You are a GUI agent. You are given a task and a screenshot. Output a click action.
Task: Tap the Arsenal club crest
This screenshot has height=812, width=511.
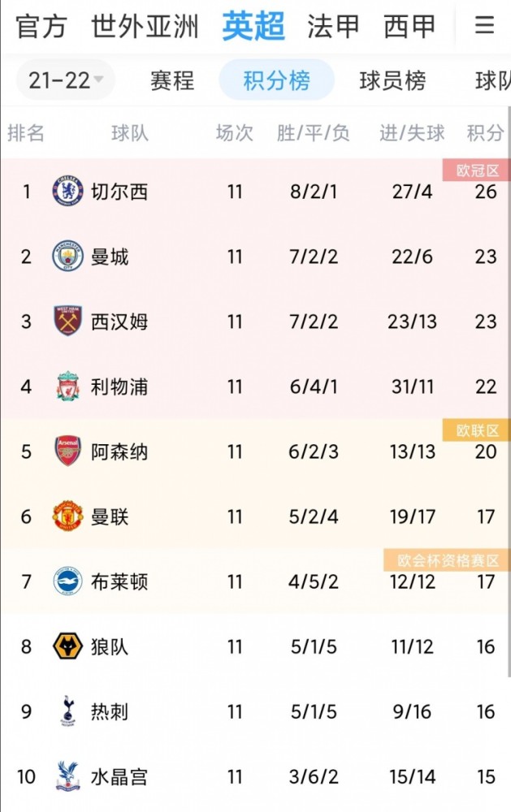[x=68, y=451]
